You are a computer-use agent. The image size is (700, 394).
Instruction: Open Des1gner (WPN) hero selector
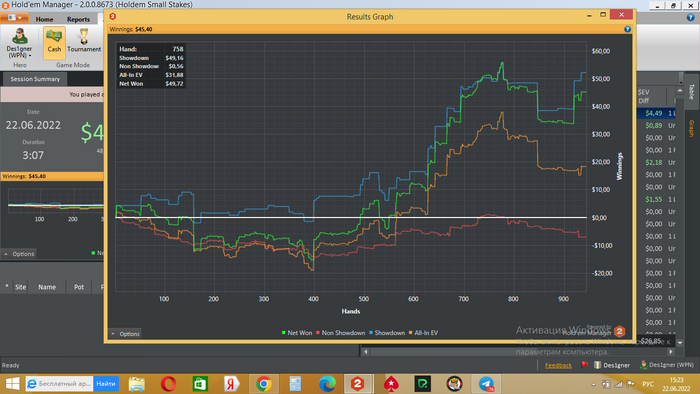pos(19,43)
